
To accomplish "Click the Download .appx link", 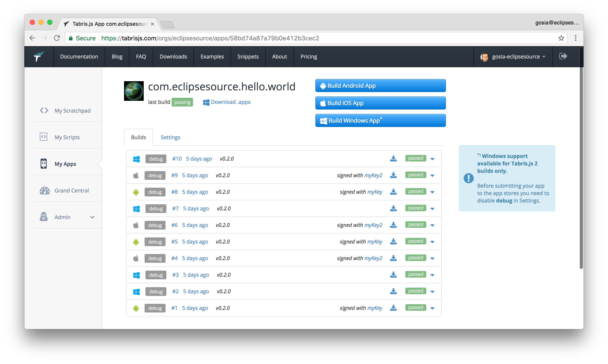I will (x=226, y=102).
